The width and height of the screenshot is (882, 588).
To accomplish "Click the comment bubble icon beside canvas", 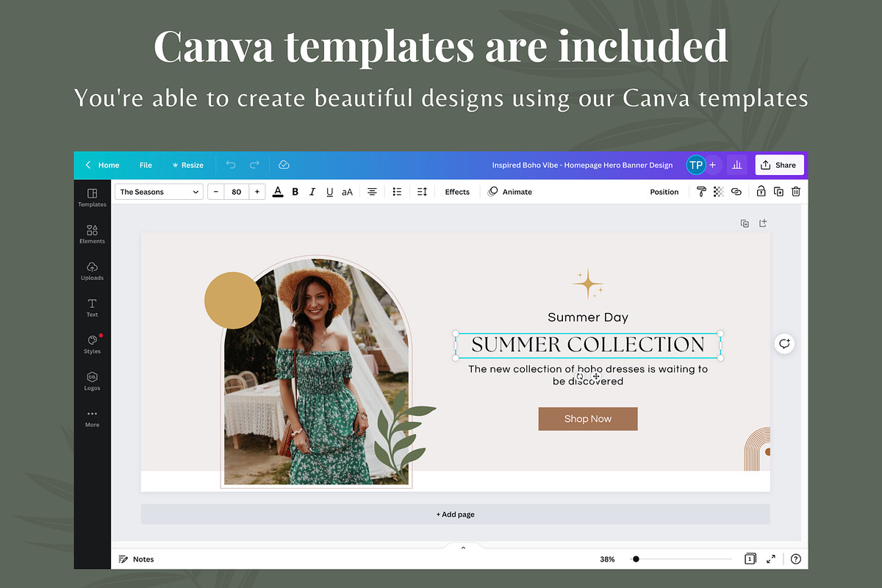I will (x=785, y=343).
